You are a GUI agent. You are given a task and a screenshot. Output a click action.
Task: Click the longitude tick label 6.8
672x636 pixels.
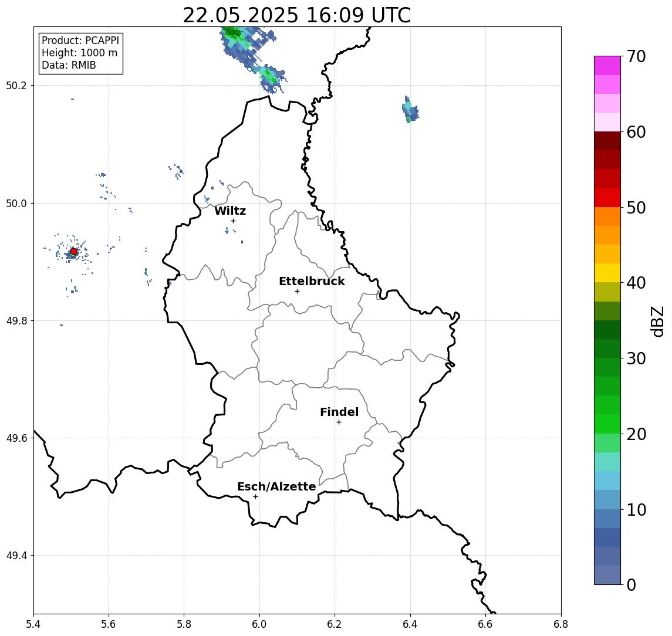(x=561, y=624)
